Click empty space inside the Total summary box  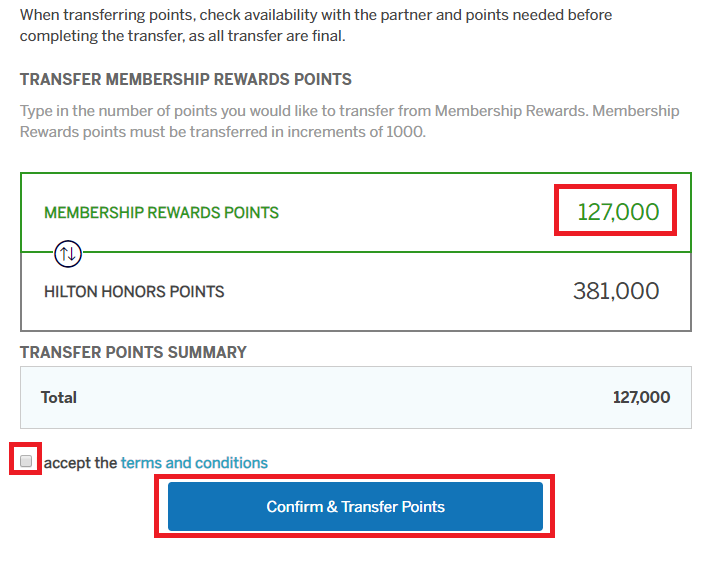click(x=341, y=397)
